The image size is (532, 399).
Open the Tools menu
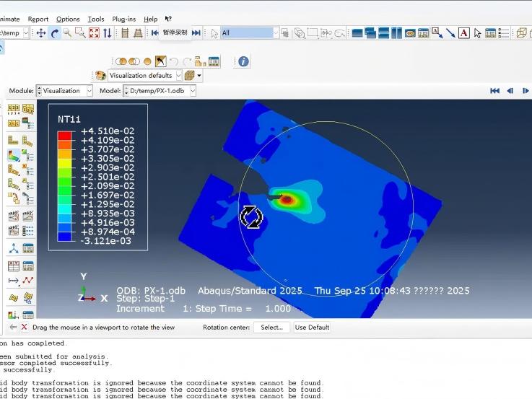95,19
